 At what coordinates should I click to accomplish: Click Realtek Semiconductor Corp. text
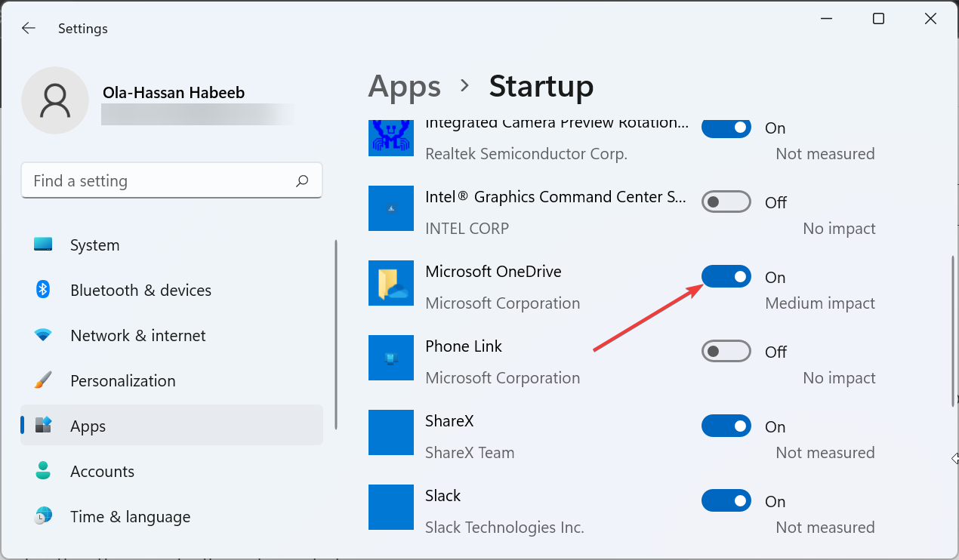pyautogui.click(x=526, y=154)
